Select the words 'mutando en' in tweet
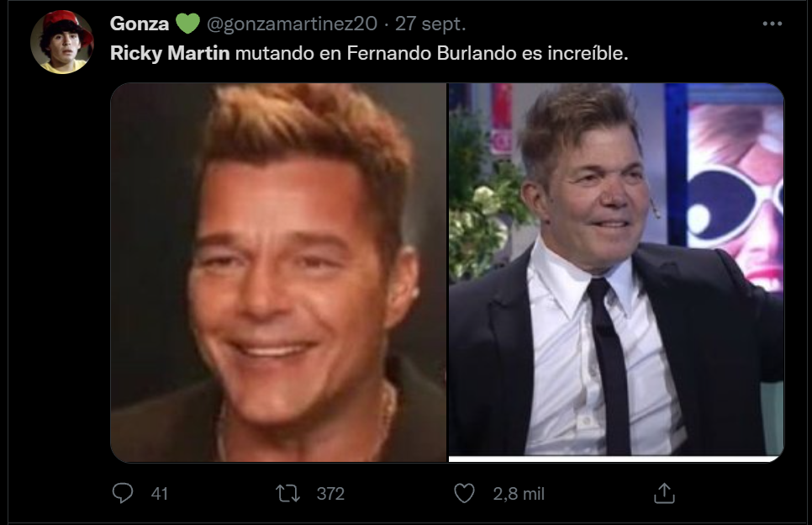 pyautogui.click(x=275, y=53)
